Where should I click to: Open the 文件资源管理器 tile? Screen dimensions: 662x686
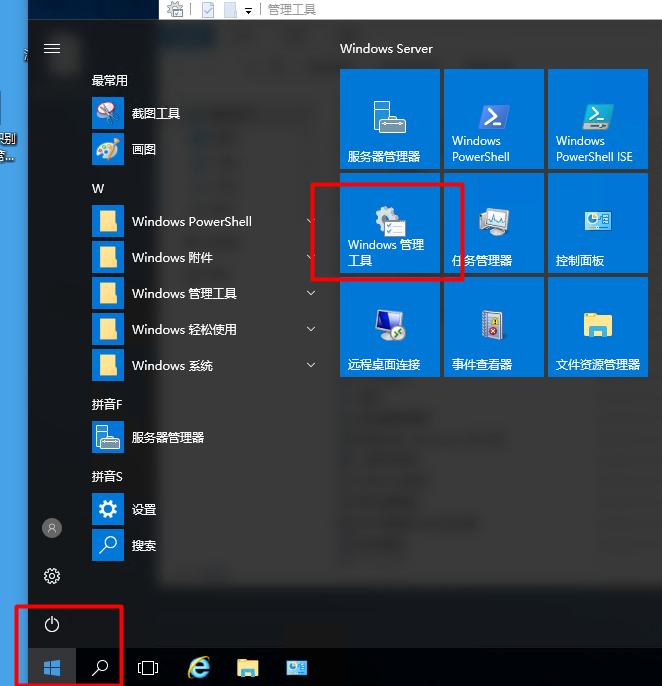pyautogui.click(x=598, y=327)
